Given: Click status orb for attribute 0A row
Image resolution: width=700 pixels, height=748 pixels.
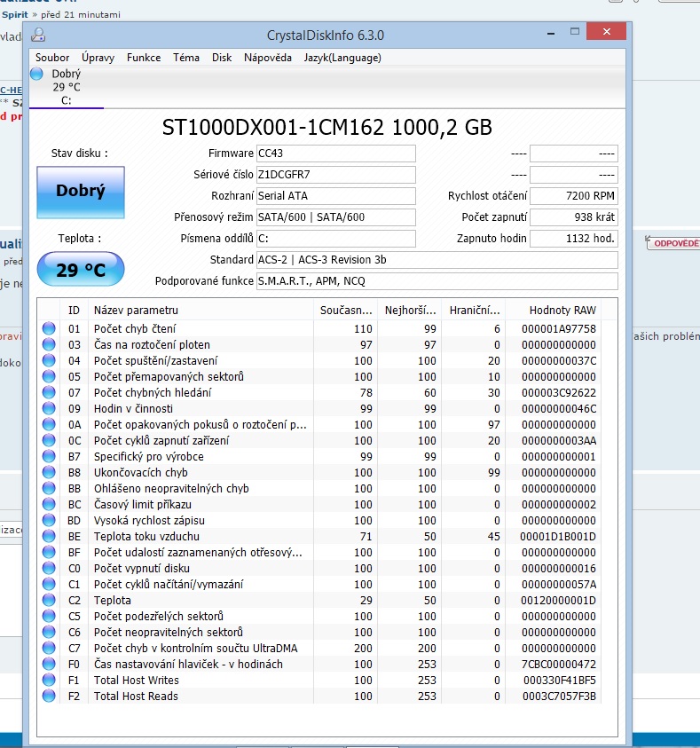Looking at the screenshot, I should pyautogui.click(x=49, y=424).
